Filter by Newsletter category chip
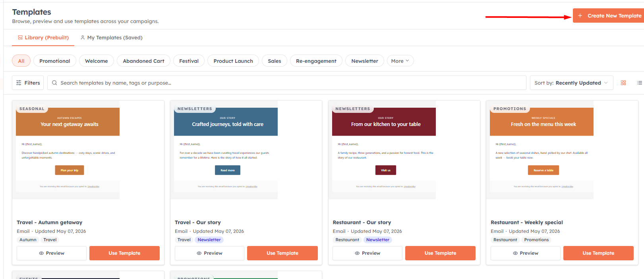This screenshot has width=644, height=279. click(x=364, y=61)
